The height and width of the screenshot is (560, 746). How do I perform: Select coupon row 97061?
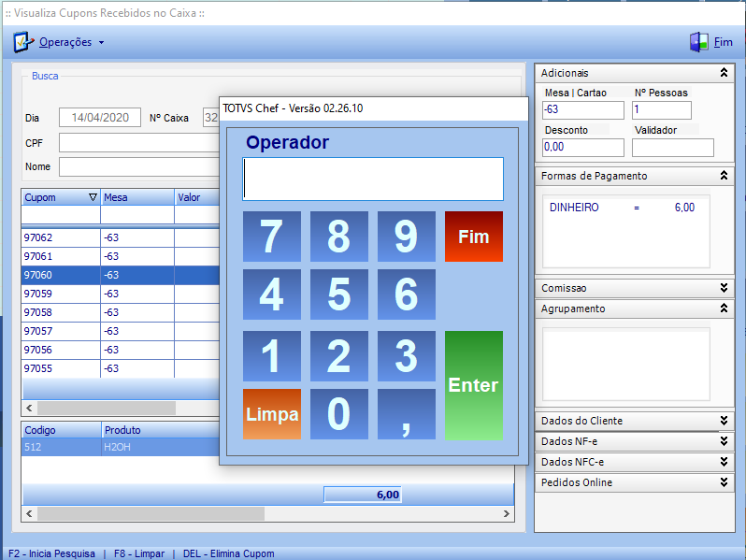(x=121, y=256)
